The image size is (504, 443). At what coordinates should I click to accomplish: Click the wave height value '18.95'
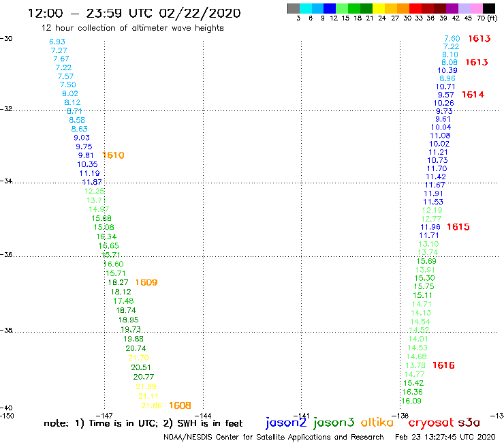pos(128,320)
